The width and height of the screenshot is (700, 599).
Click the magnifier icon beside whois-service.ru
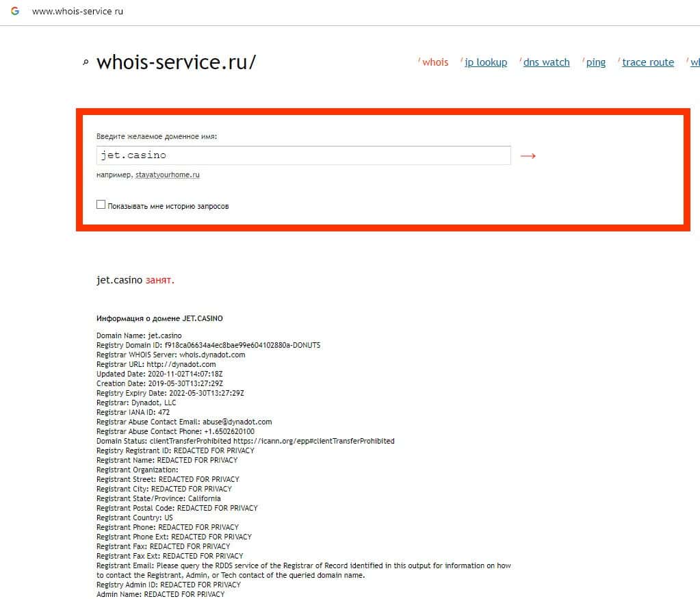86,62
